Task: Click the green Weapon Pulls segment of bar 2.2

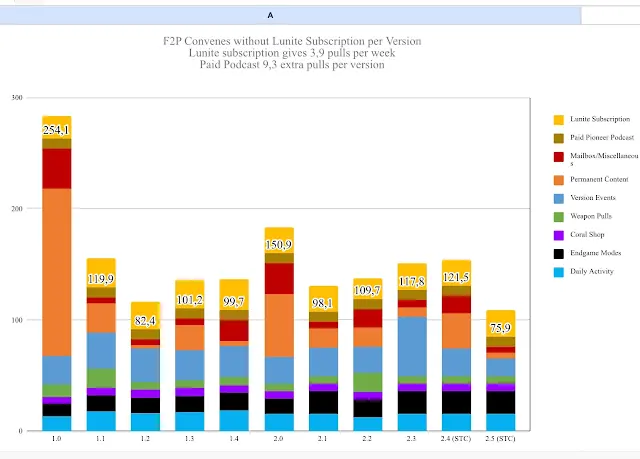Action: click(x=368, y=382)
